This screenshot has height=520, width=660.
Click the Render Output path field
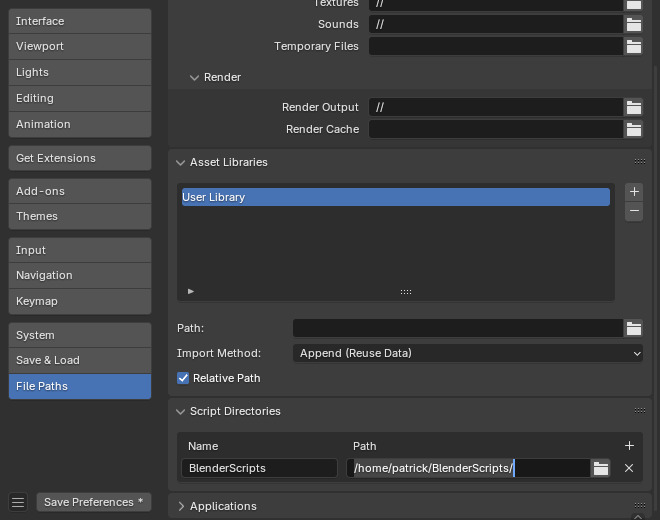[496, 107]
